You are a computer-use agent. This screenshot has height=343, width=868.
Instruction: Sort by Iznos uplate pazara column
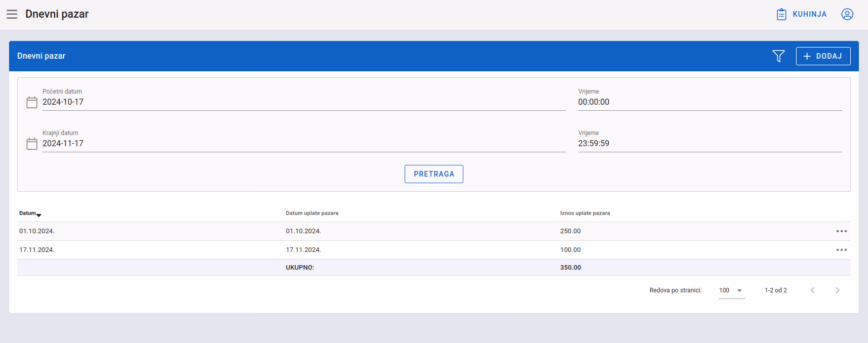click(585, 213)
